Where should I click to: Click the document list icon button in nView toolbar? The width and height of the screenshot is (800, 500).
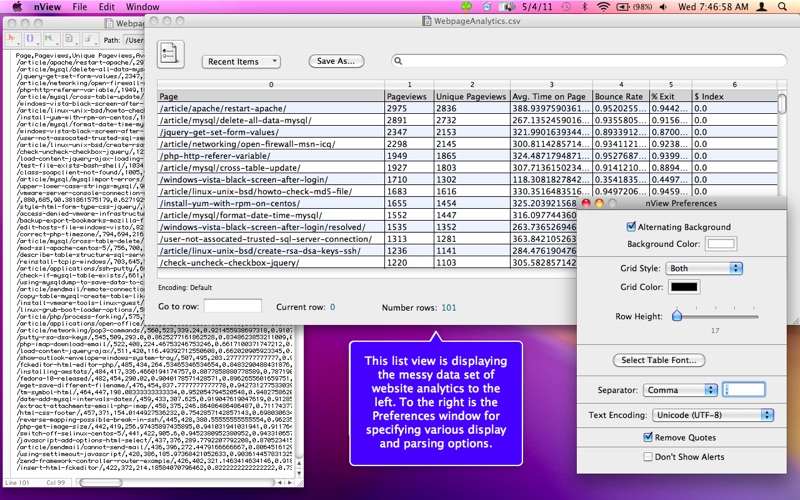pyautogui.click(x=170, y=54)
